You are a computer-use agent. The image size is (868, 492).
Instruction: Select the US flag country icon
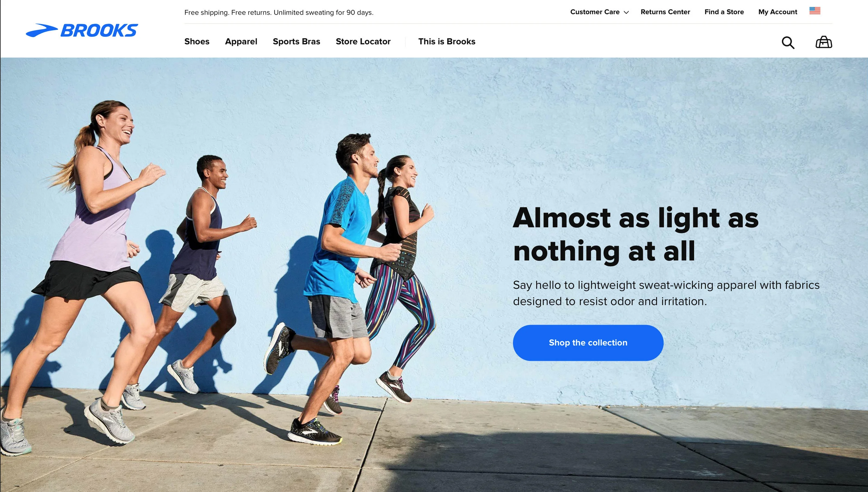(x=815, y=11)
